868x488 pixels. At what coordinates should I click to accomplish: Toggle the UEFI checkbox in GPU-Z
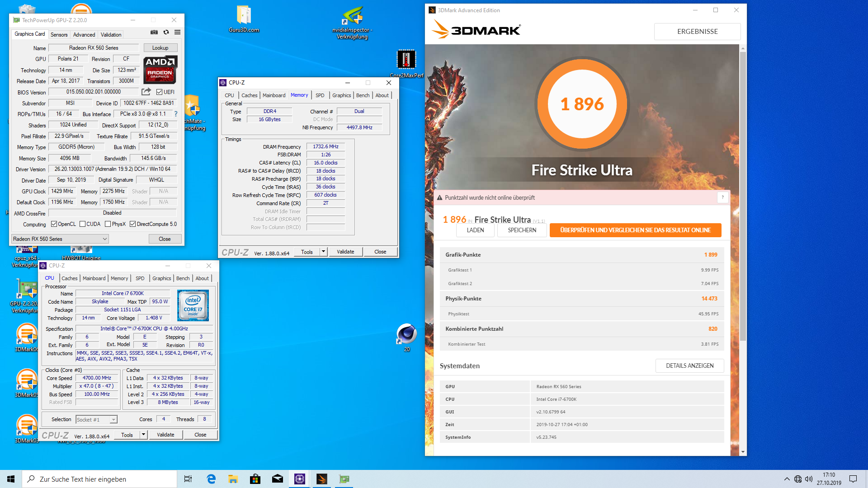pyautogui.click(x=159, y=92)
